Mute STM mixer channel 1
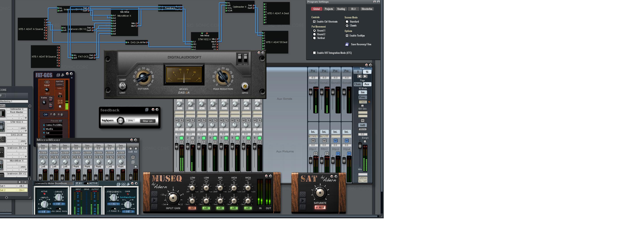 pos(177,120)
